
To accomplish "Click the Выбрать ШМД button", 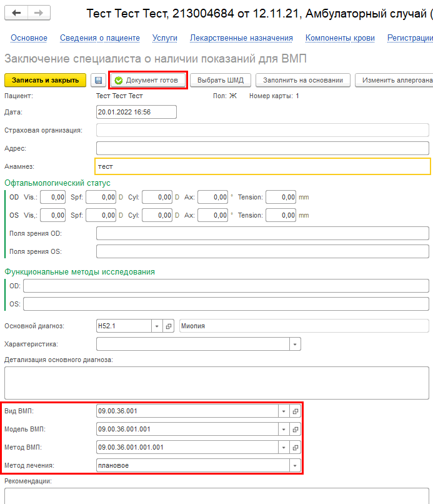I will click(x=220, y=80).
